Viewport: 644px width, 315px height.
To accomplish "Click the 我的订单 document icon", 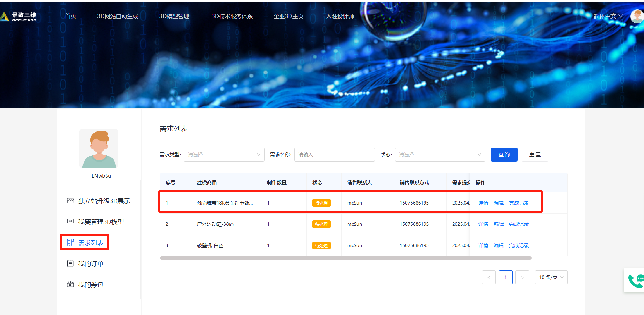I will (x=71, y=264).
